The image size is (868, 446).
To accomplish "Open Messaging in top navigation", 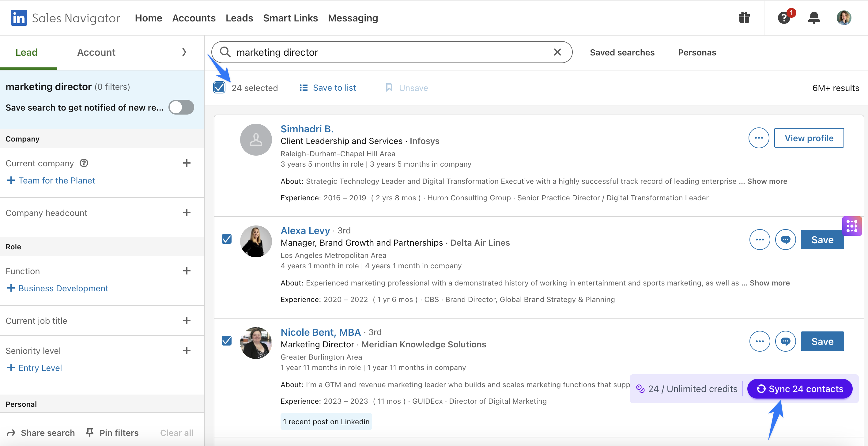I will coord(353,18).
